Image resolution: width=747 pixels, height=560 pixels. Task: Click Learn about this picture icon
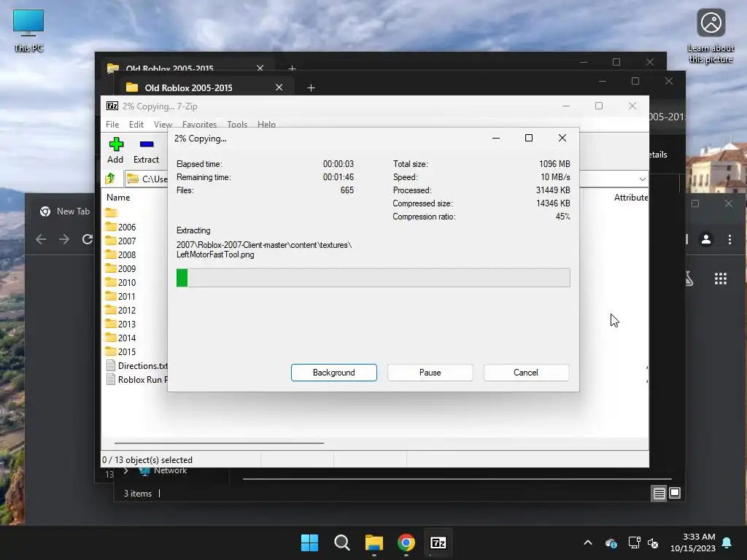point(711,36)
